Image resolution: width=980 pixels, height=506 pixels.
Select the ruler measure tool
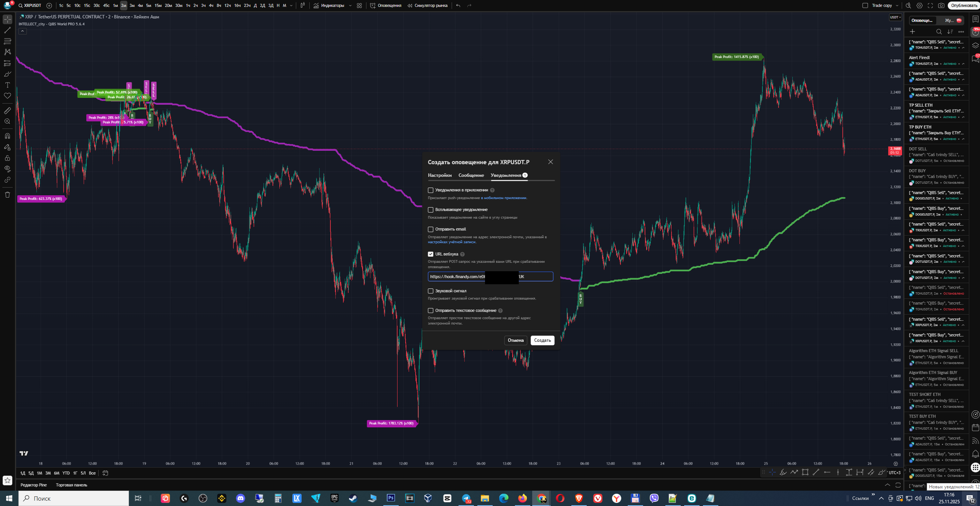pos(7,110)
